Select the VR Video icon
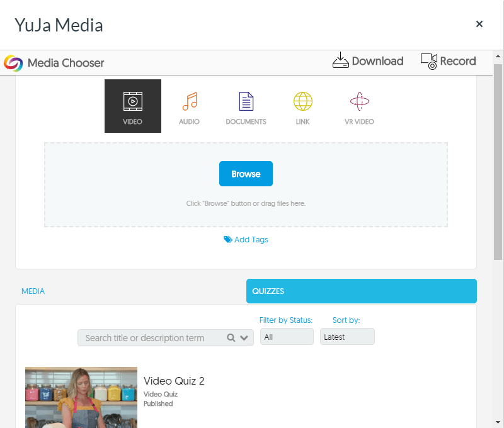The image size is (504, 428). pos(359,101)
